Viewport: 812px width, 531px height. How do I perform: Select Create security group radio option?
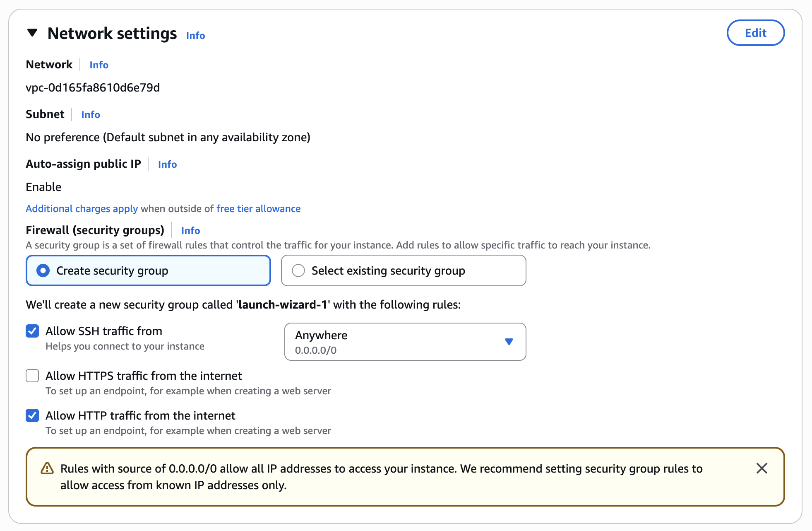[x=43, y=270]
